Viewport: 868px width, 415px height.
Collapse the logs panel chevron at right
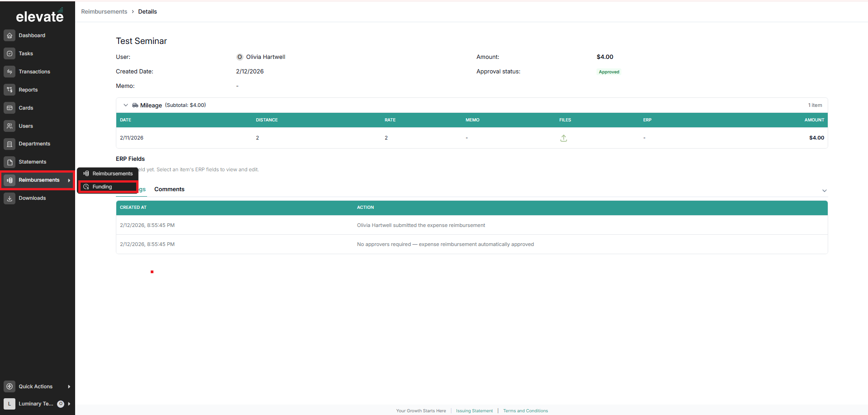coord(824,191)
